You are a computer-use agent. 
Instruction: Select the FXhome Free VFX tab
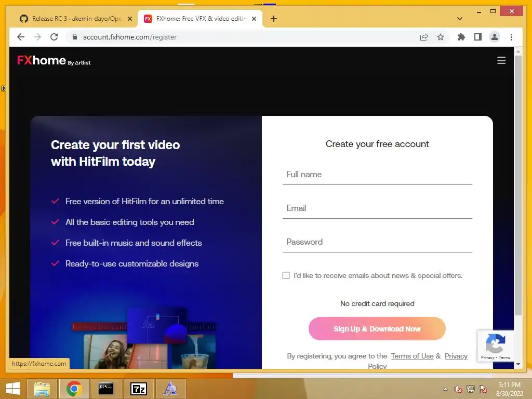click(200, 19)
